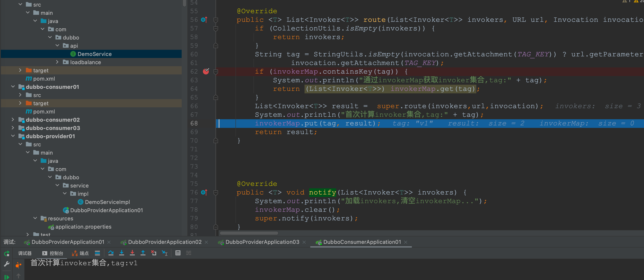Screen dimensions: 644x280
Task: Click override gutter icon on line 56
Action: (204, 20)
